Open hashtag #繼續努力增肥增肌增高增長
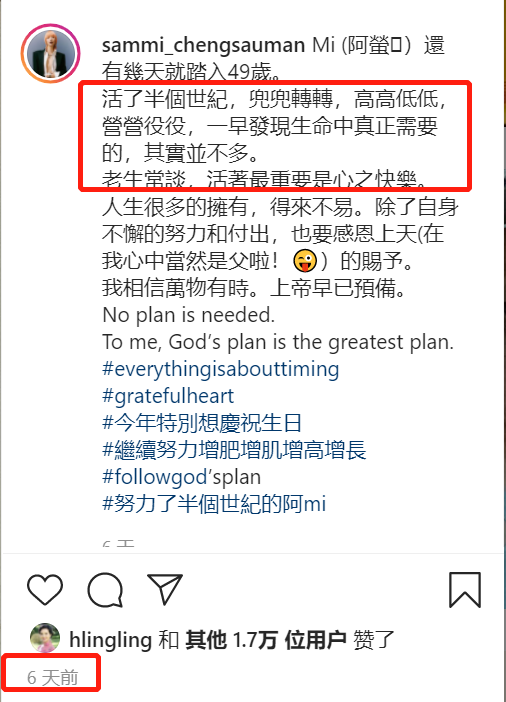 234,450
